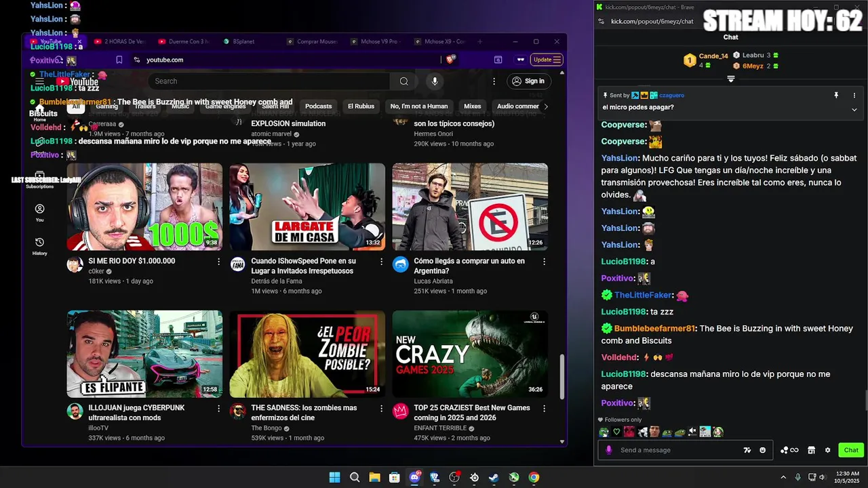Unpin the pinned message with pin icon

[x=836, y=96]
